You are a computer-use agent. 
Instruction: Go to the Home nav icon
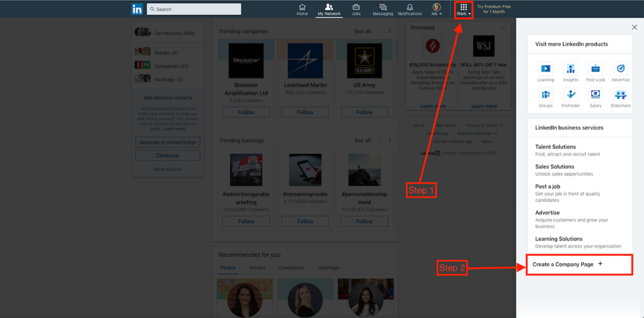click(x=303, y=10)
